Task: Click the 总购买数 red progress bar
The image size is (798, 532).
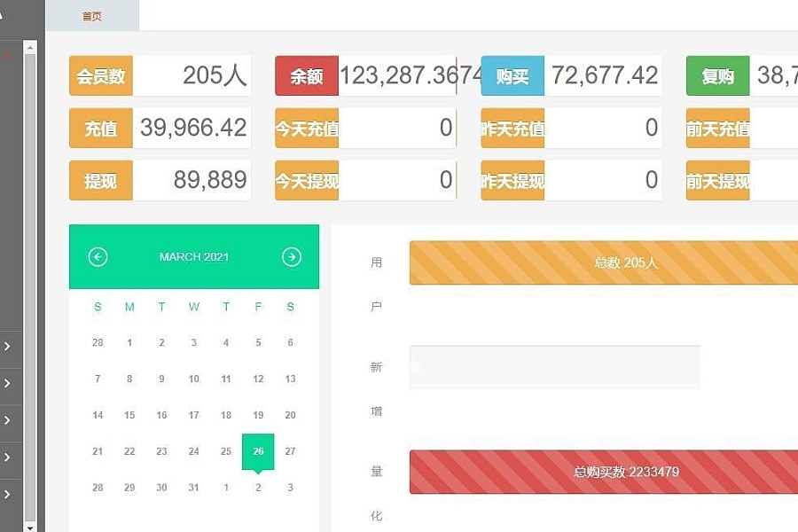Action: coord(604,472)
